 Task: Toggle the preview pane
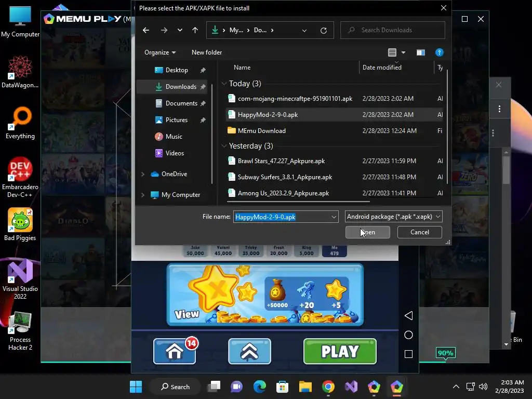coord(421,52)
